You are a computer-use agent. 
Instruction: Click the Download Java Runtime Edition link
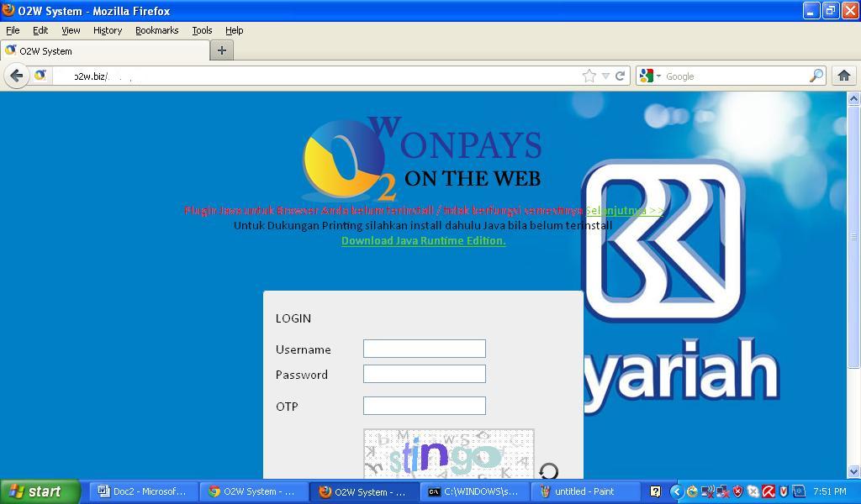tap(423, 240)
